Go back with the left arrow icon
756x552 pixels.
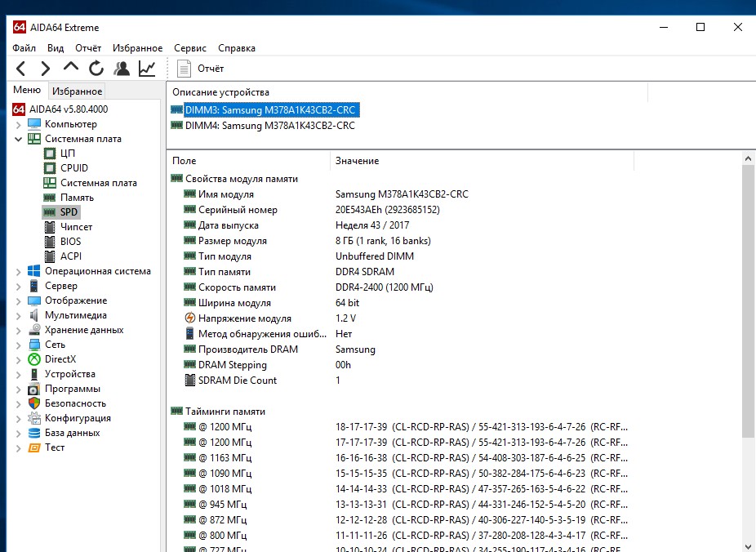tap(20, 69)
